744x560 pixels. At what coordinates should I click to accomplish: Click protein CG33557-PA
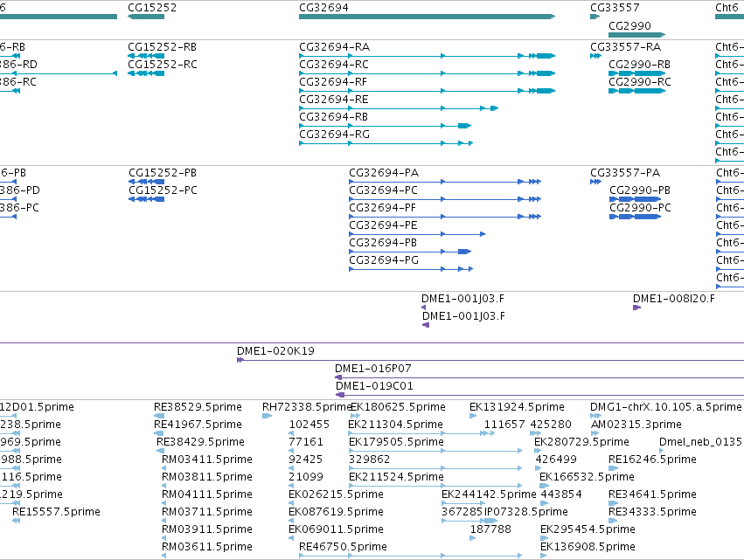[625, 173]
